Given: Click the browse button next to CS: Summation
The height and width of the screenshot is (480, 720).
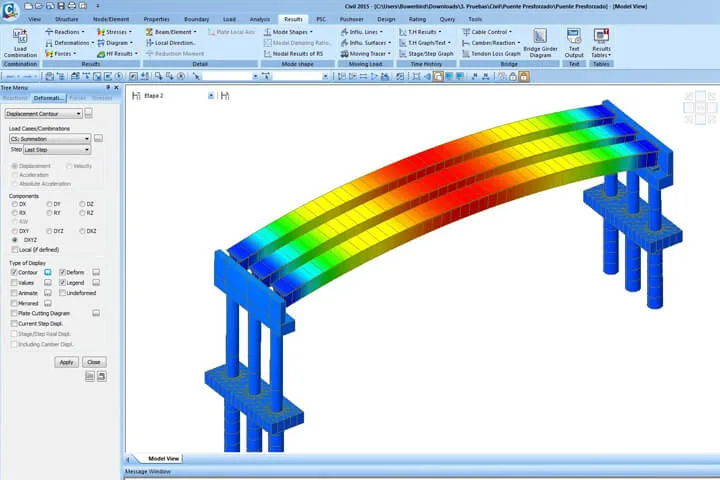Looking at the screenshot, I should [98, 138].
